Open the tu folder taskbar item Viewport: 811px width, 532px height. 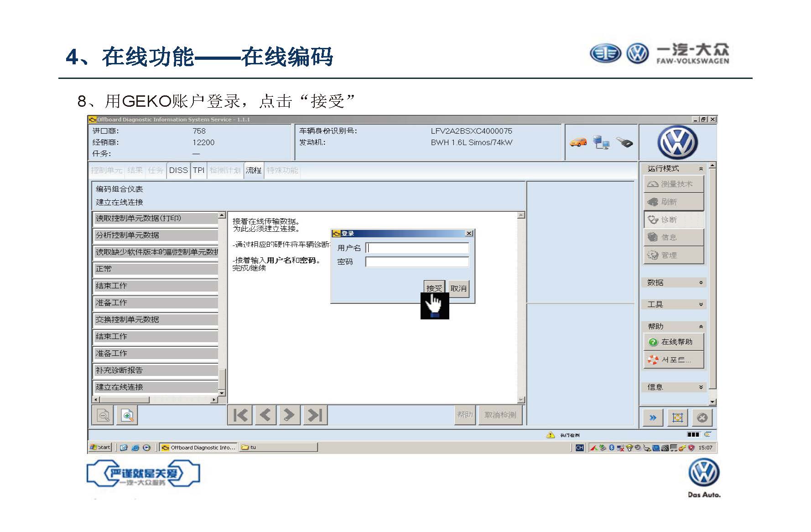point(278,448)
